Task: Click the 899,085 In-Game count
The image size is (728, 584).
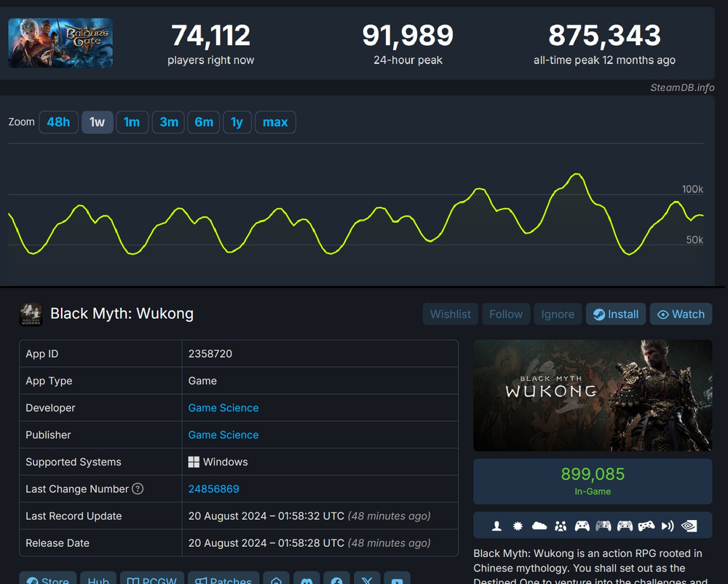Action: pyautogui.click(x=593, y=474)
